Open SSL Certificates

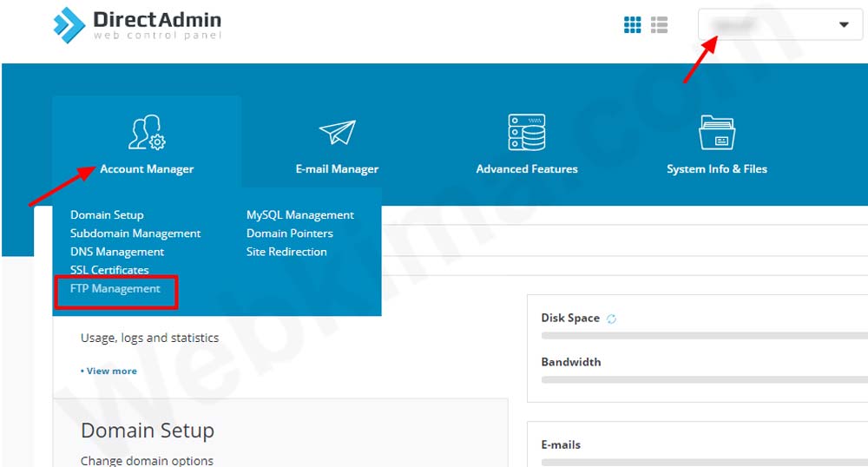pos(109,270)
